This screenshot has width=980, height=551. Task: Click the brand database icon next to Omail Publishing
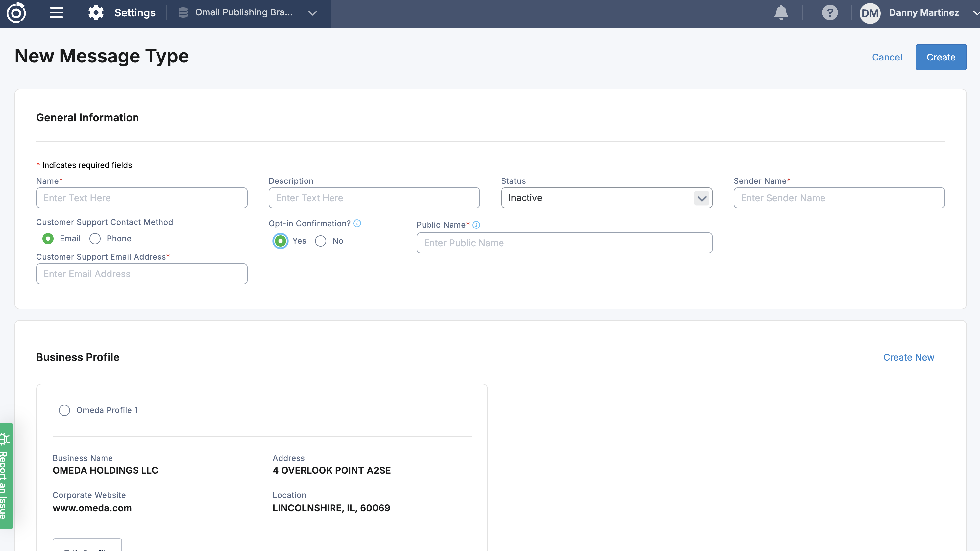coord(183,12)
